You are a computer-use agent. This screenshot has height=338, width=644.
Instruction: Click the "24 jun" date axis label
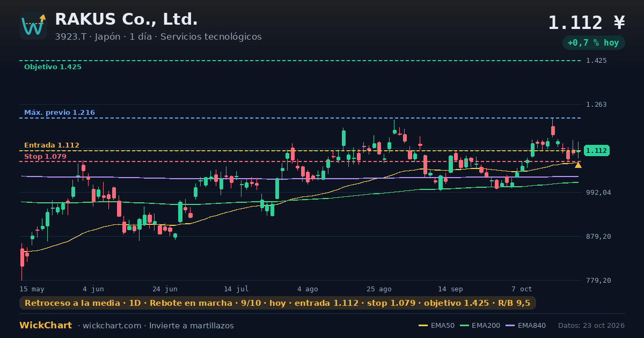click(165, 289)
